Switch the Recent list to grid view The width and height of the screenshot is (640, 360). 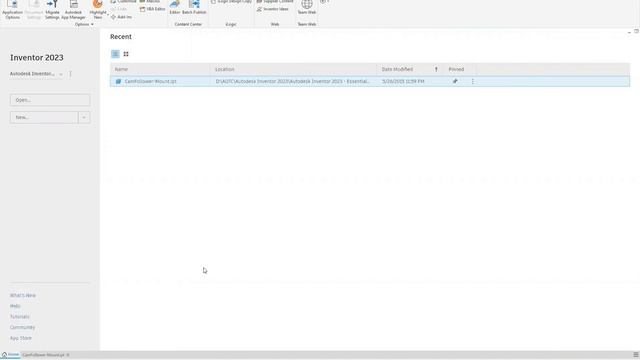point(126,54)
